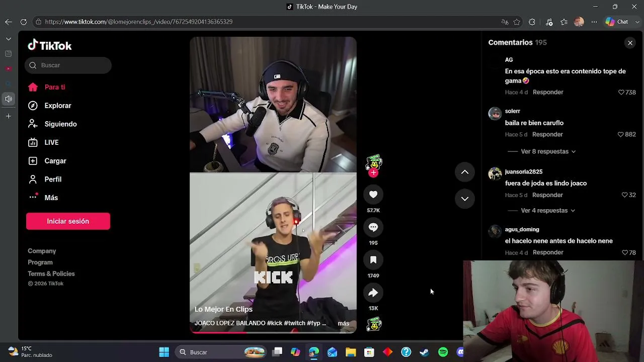
Task: Open the browser extensions puzzle icon
Action: (x=532, y=22)
